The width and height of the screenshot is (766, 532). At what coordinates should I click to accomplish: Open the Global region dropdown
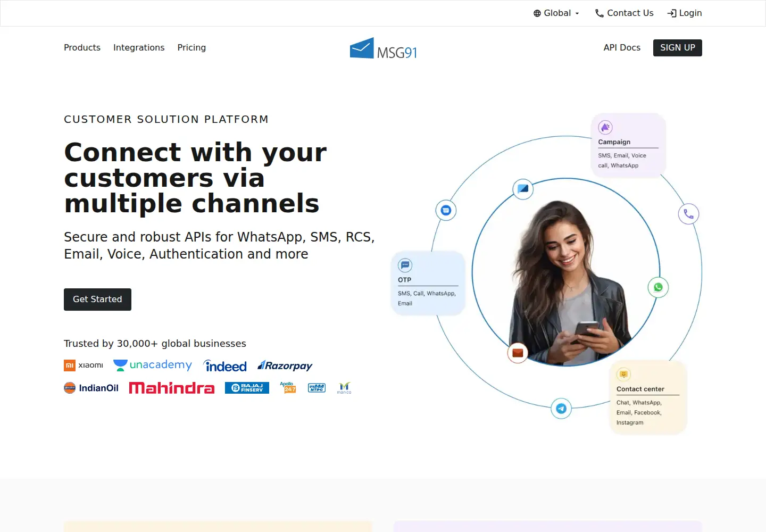click(x=556, y=13)
